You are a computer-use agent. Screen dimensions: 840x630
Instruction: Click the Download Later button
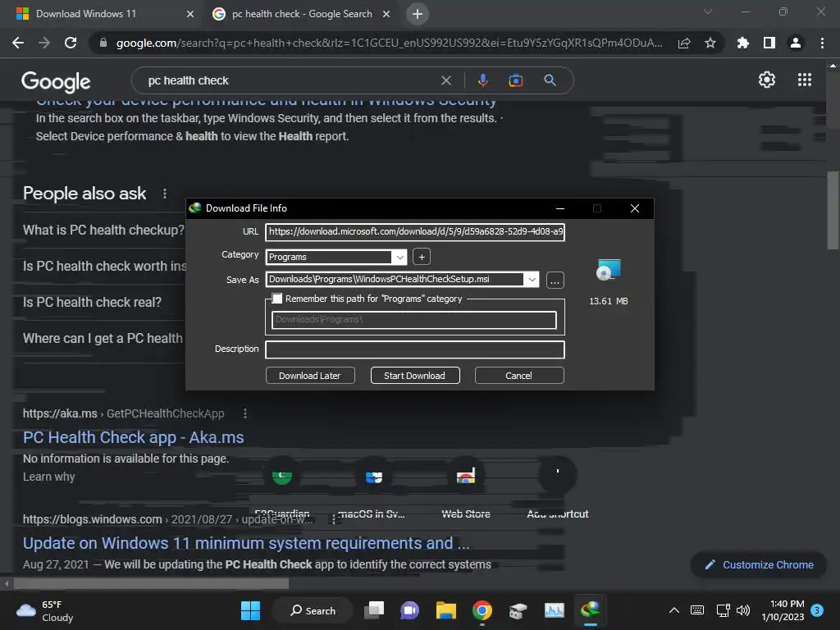pos(310,376)
